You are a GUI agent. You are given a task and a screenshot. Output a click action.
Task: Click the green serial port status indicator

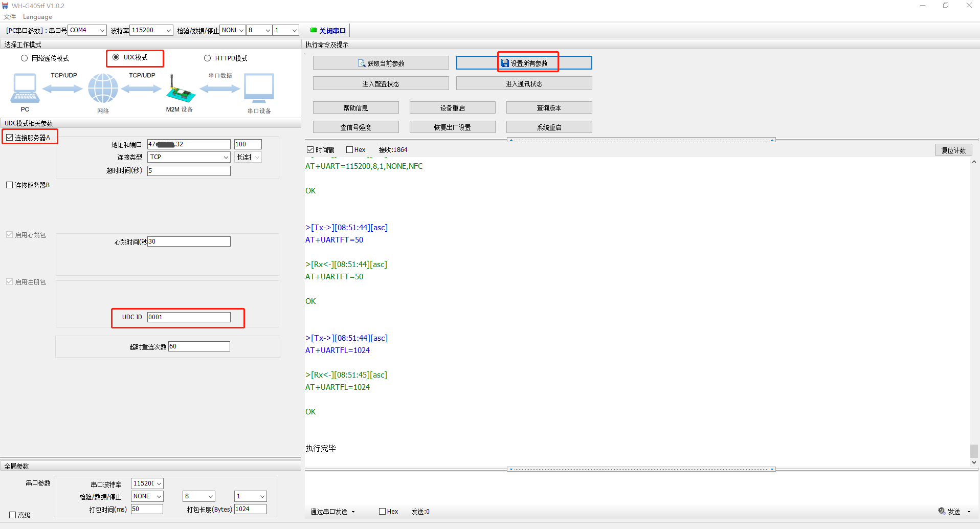click(314, 30)
